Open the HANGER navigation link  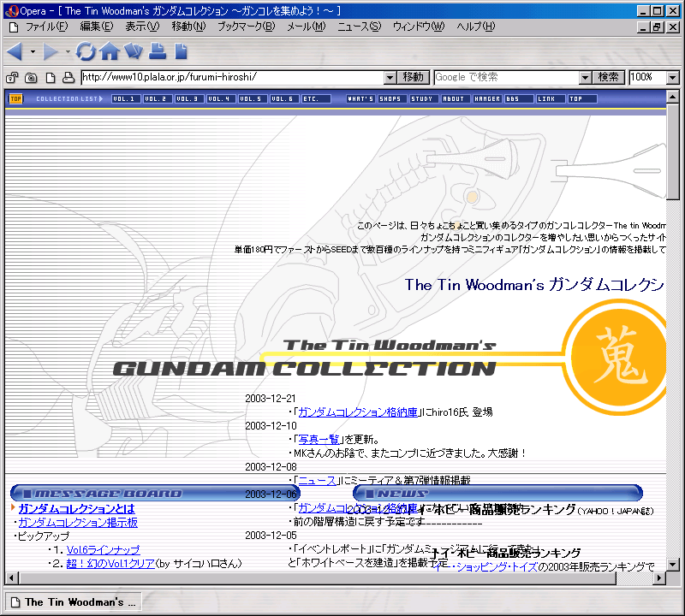(487, 99)
